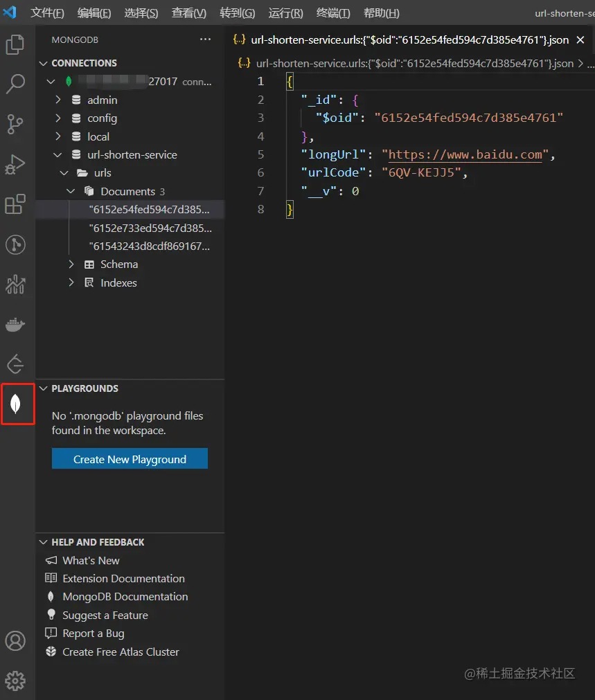595x700 pixels.
Task: Click the urls collection folder icon
Action: point(82,173)
